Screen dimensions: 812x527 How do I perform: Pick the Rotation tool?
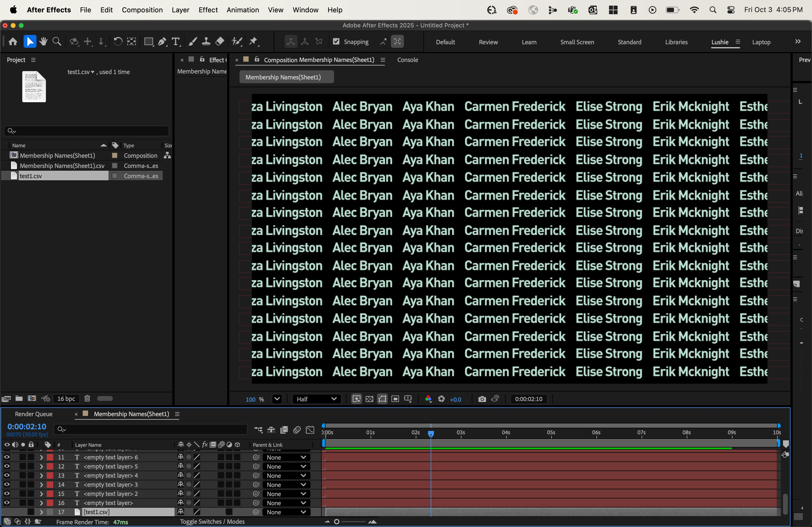coord(118,42)
